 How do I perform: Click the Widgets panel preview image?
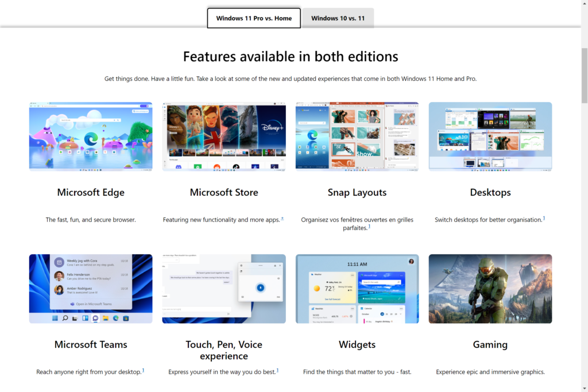click(357, 289)
